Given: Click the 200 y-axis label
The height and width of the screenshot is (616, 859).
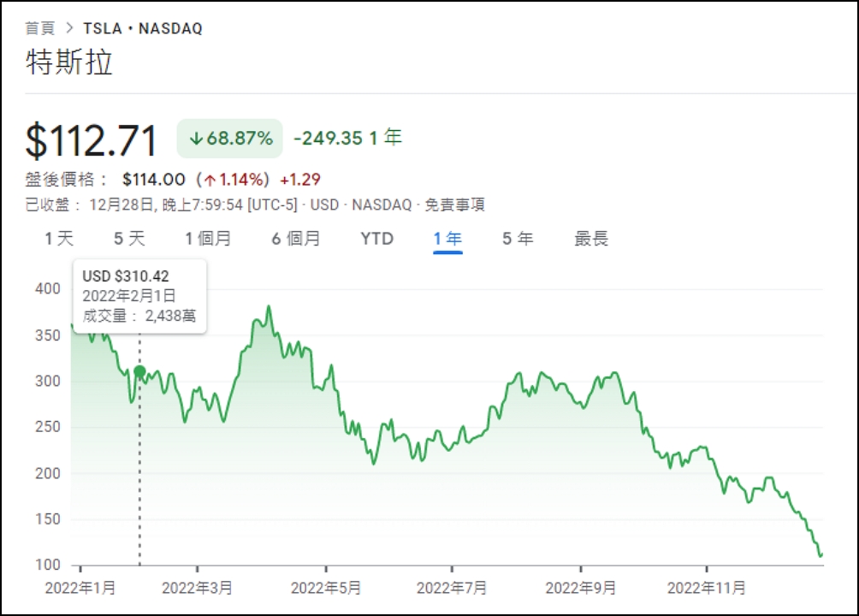Looking at the screenshot, I should 48,473.
